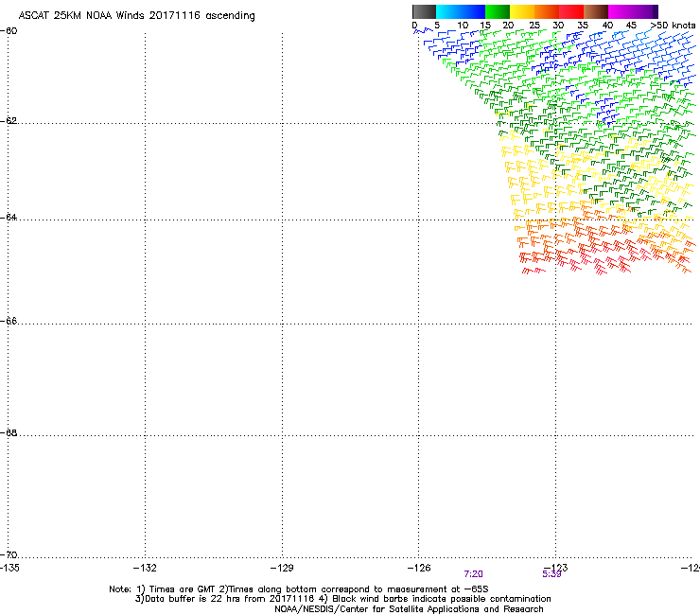Click the '-129' longitude axis label
The image size is (700, 615).
[x=282, y=568]
